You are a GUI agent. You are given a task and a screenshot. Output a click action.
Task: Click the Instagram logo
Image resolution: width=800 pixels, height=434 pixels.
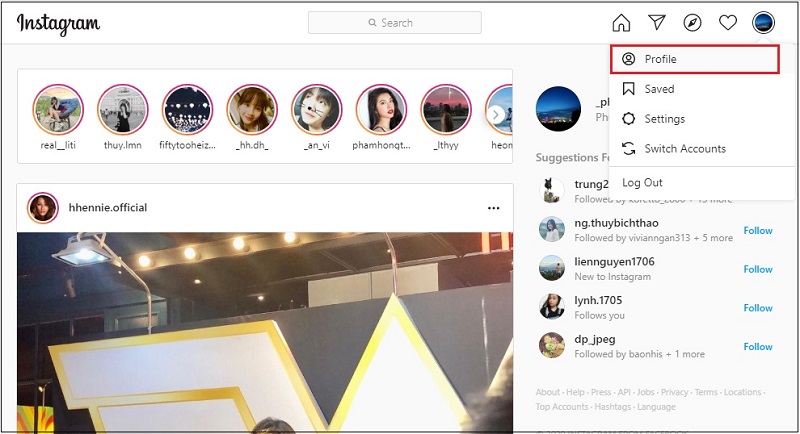pyautogui.click(x=59, y=24)
